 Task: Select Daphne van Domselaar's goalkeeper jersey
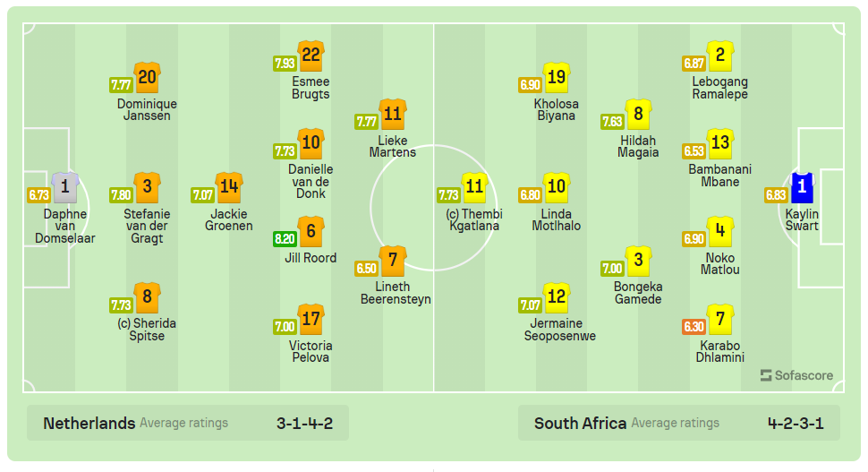click(64, 187)
